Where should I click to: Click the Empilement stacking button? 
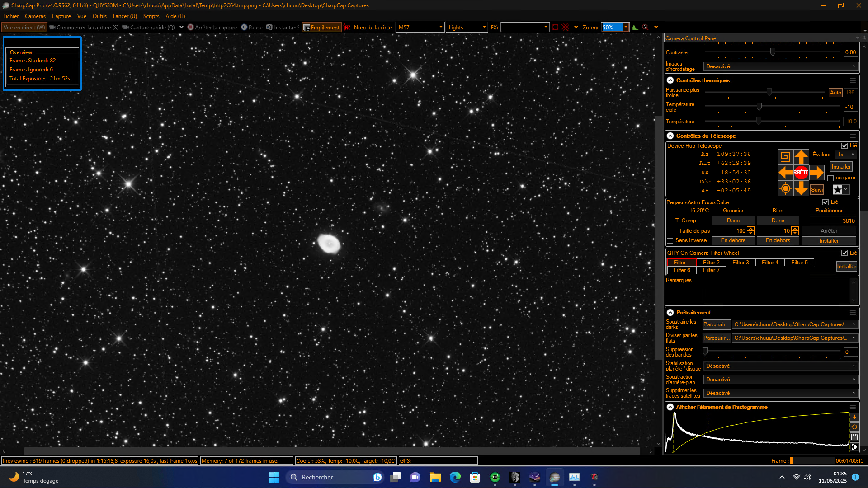321,28
